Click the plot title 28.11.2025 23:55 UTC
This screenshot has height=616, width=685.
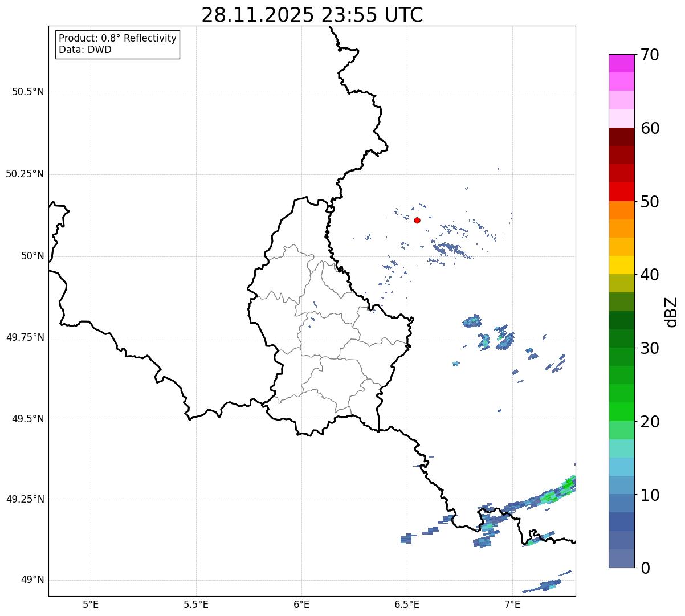coord(312,15)
